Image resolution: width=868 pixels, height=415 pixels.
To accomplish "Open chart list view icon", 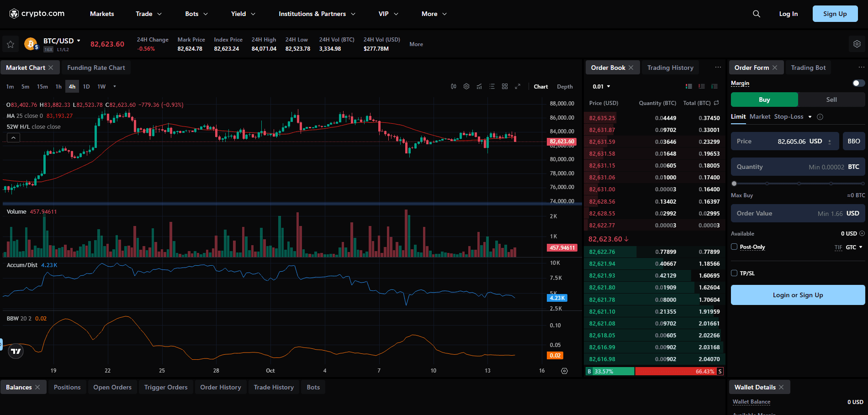I will tap(492, 86).
